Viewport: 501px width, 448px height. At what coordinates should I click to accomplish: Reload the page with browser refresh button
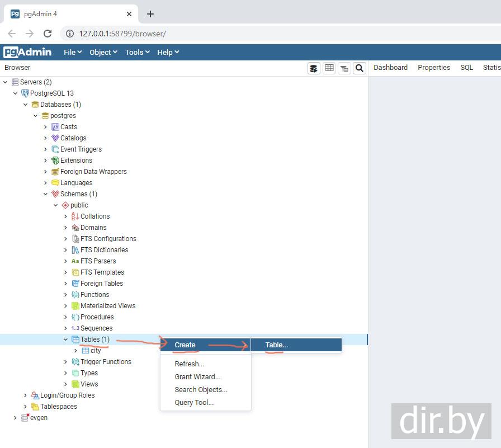tap(48, 34)
